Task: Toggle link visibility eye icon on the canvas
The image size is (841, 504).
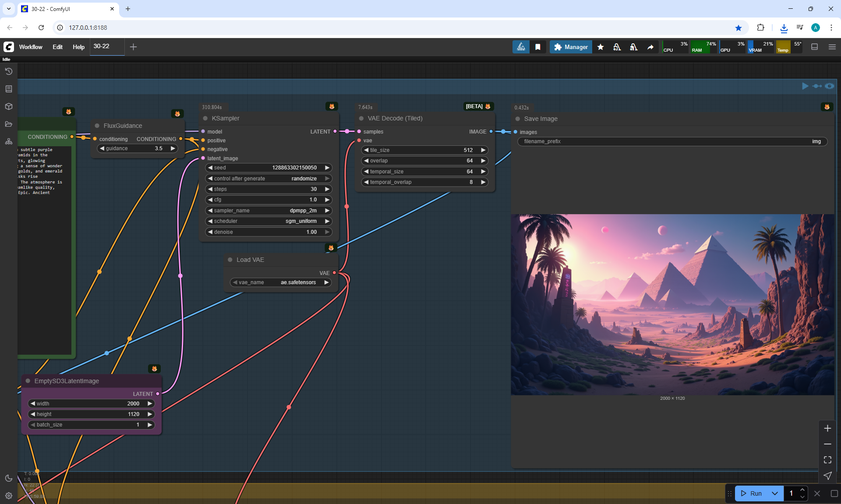Action: [830, 86]
